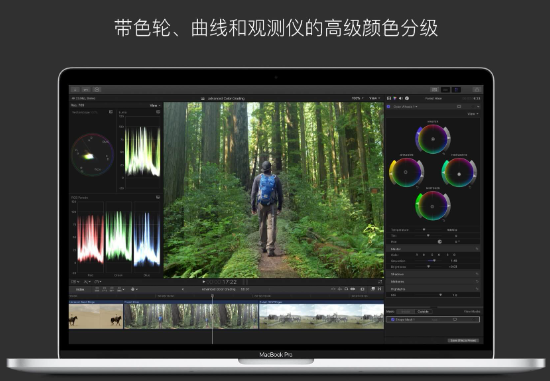Switch to the Color inspector tab
Screen dimensions: 550x381
(x=395, y=99)
